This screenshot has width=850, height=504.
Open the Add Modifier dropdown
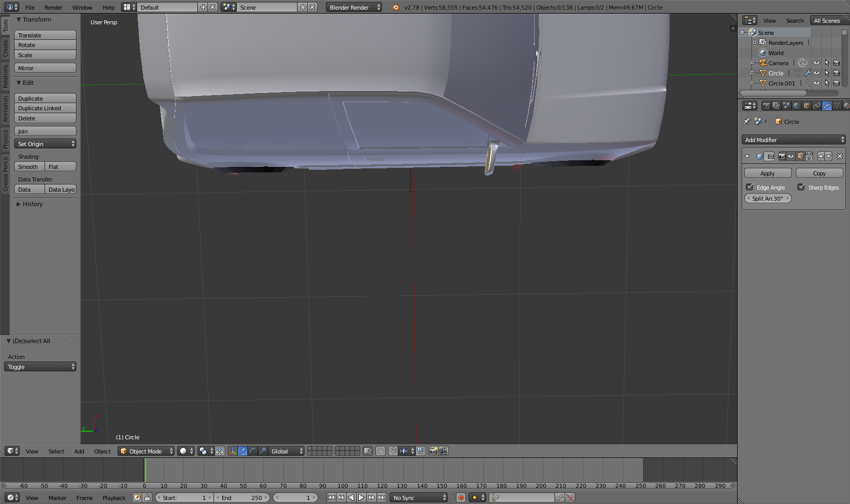click(x=793, y=140)
